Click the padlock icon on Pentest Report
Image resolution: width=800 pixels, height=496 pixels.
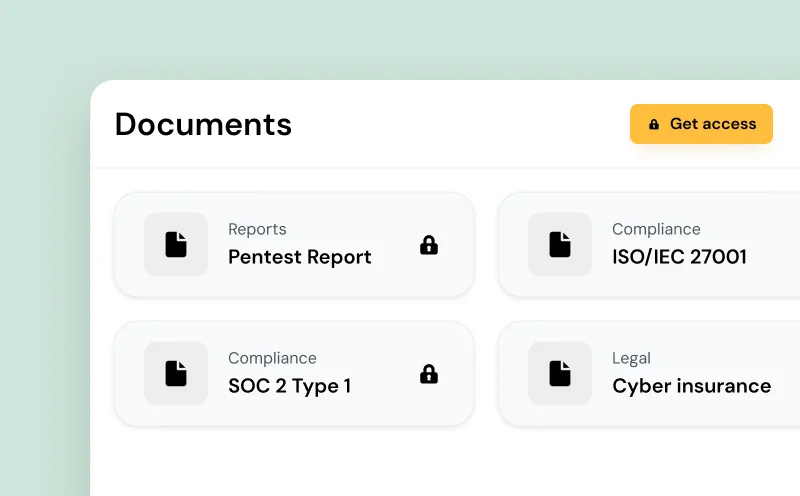click(x=429, y=244)
